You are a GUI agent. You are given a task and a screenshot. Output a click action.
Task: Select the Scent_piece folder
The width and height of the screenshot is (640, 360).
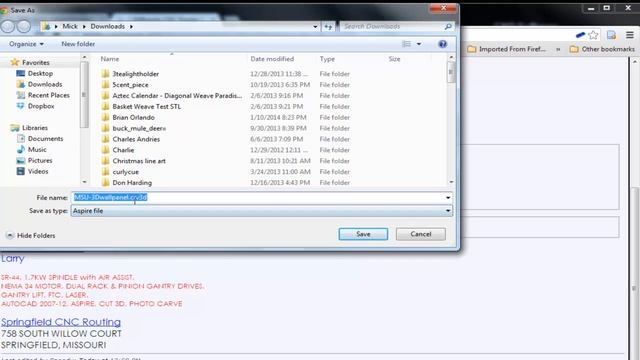click(130, 85)
